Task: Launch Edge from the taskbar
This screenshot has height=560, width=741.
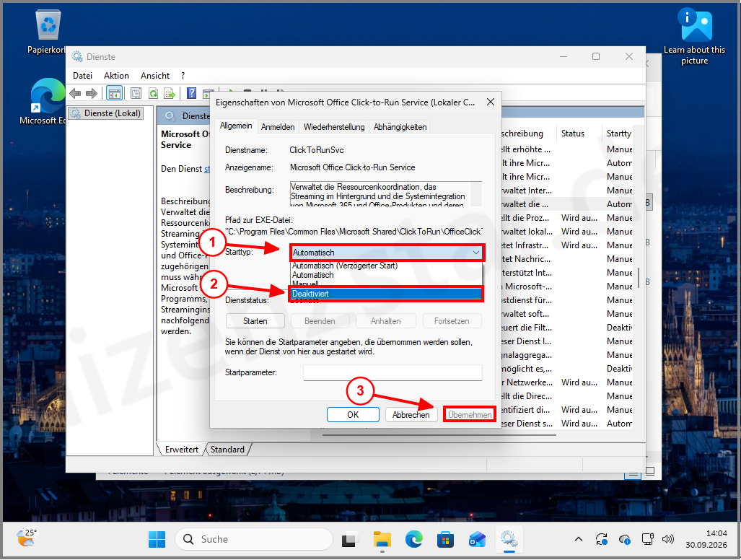Action: tap(414, 539)
